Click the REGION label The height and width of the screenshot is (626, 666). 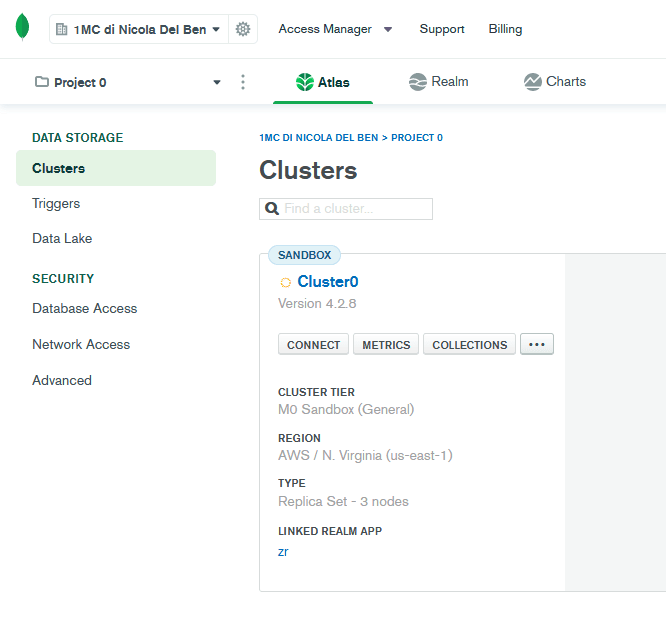[299, 438]
